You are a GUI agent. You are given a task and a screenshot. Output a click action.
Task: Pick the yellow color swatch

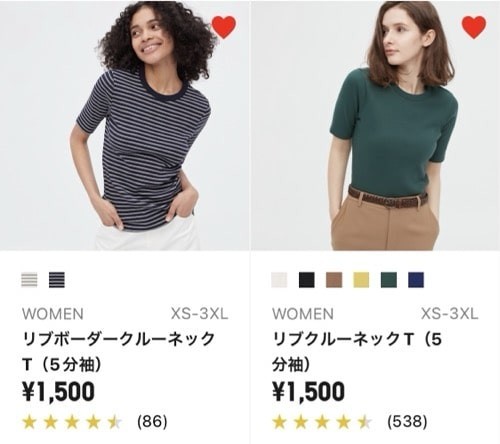pyautogui.click(x=361, y=280)
